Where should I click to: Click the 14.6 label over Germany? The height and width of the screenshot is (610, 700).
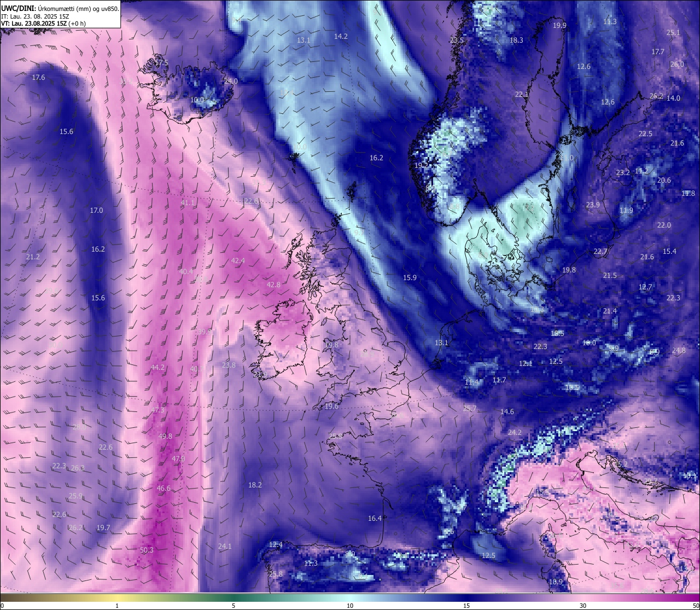(507, 412)
